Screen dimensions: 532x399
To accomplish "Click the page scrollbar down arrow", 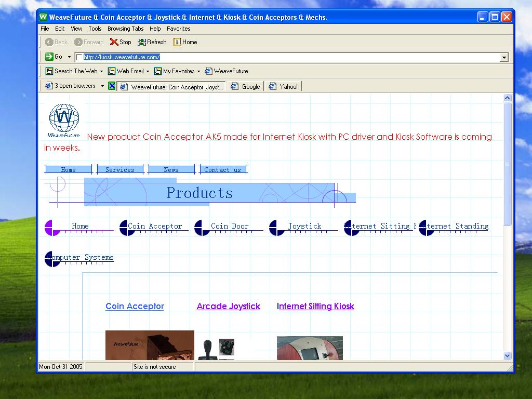I will [507, 355].
